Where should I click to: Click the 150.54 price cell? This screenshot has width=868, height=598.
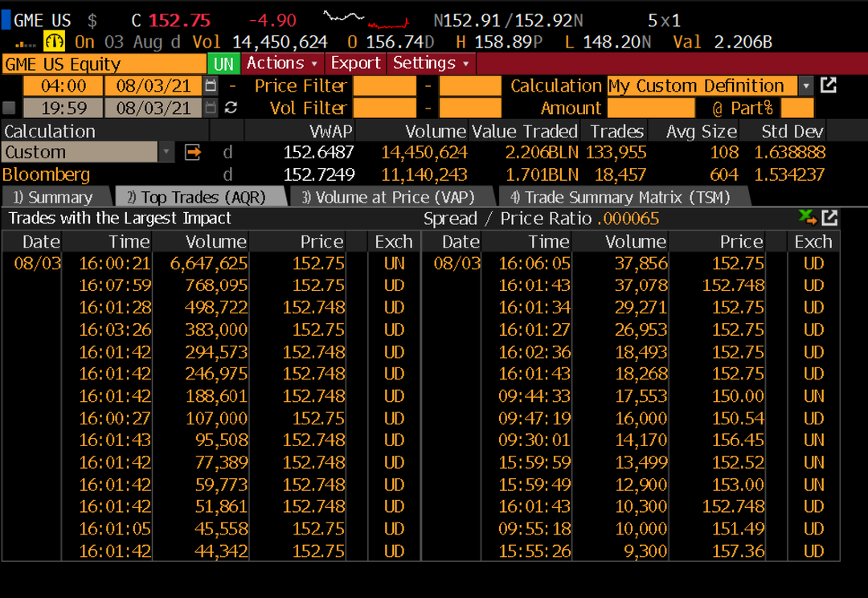click(738, 418)
